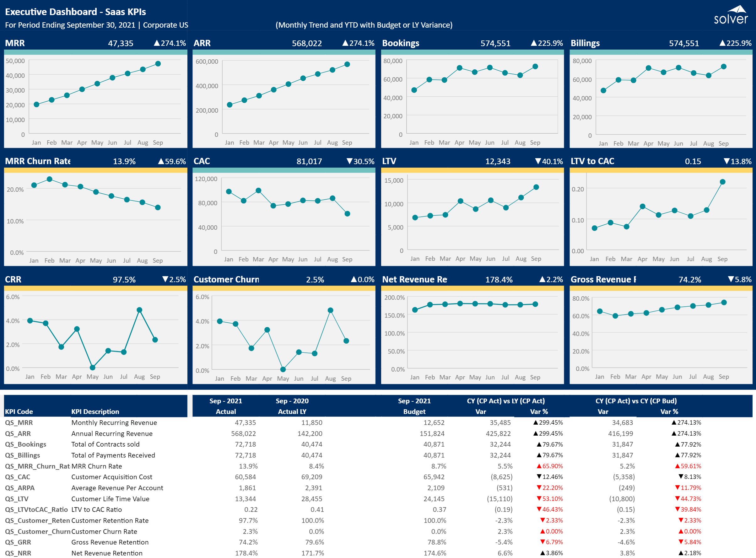Click the teal bar under the ARR title
756x558 pixels.
[x=284, y=52]
